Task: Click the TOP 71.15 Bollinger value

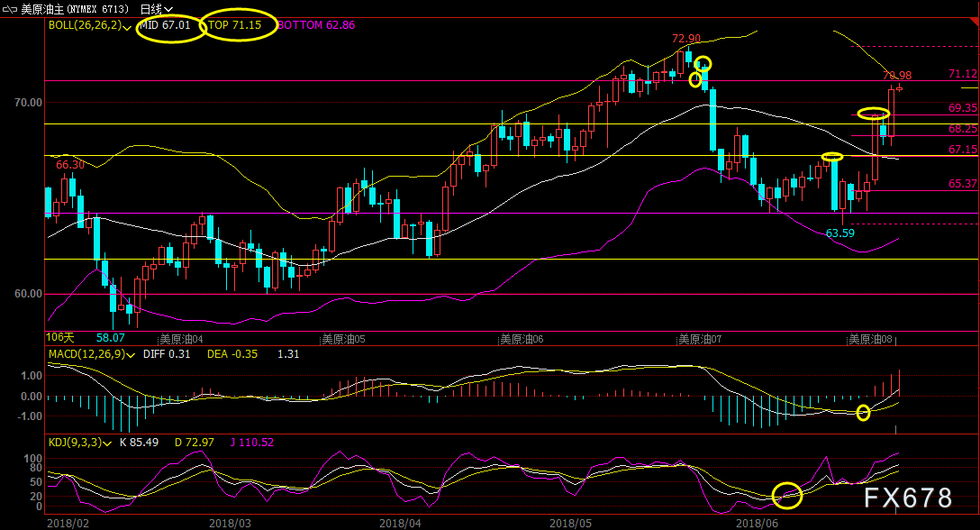Action: [234, 25]
